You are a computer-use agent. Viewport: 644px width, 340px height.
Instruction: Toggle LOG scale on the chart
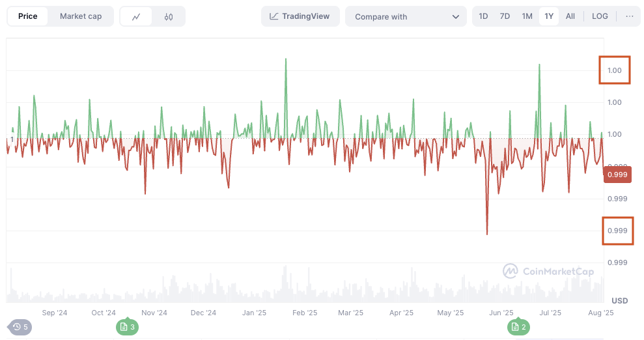600,16
